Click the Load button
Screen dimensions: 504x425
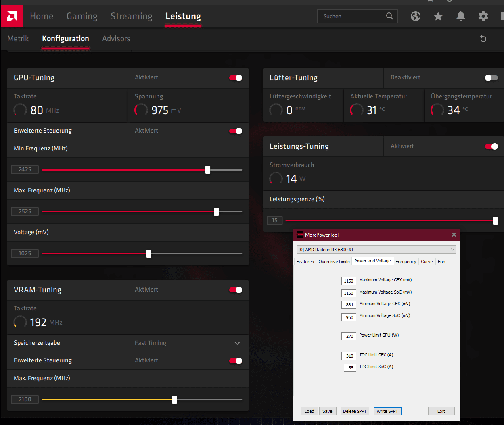click(310, 411)
